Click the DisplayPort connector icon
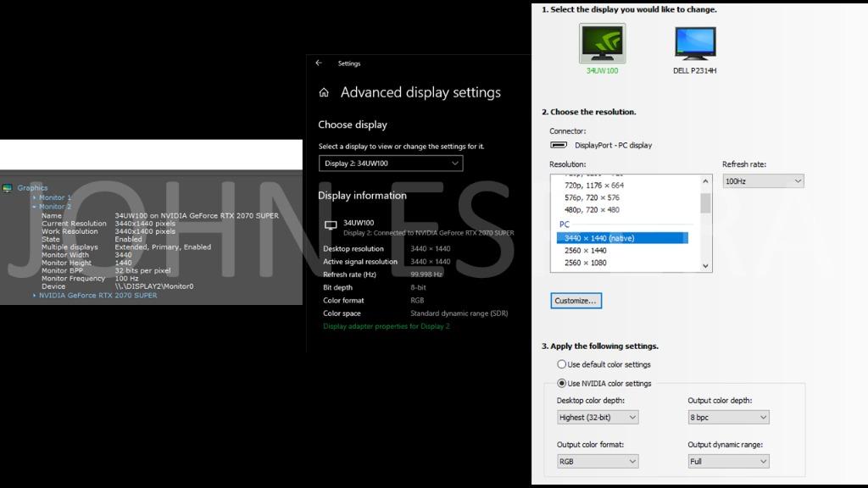 [559, 145]
